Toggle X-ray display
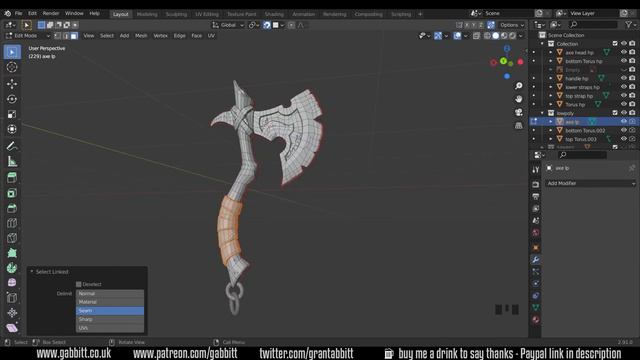640x360 pixels. [x=476, y=36]
